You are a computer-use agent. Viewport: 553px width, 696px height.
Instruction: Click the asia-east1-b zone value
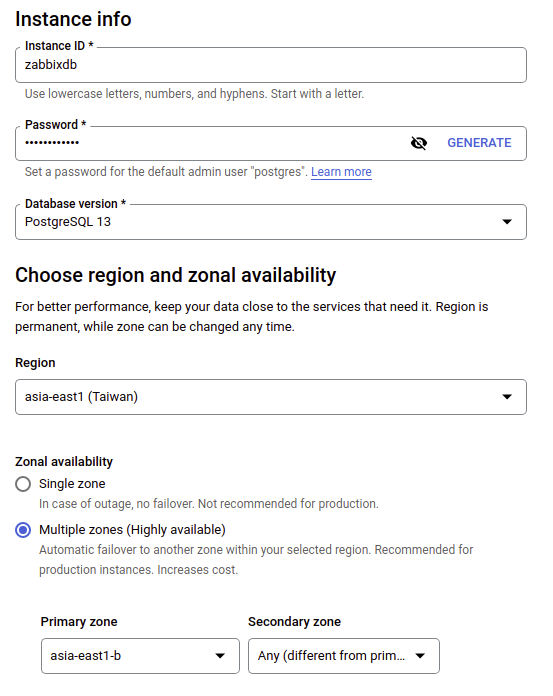coord(86,656)
